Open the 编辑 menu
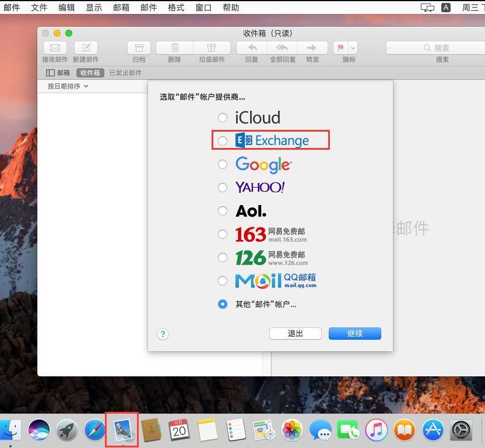Screen dimensions: 485x448 [x=66, y=8]
